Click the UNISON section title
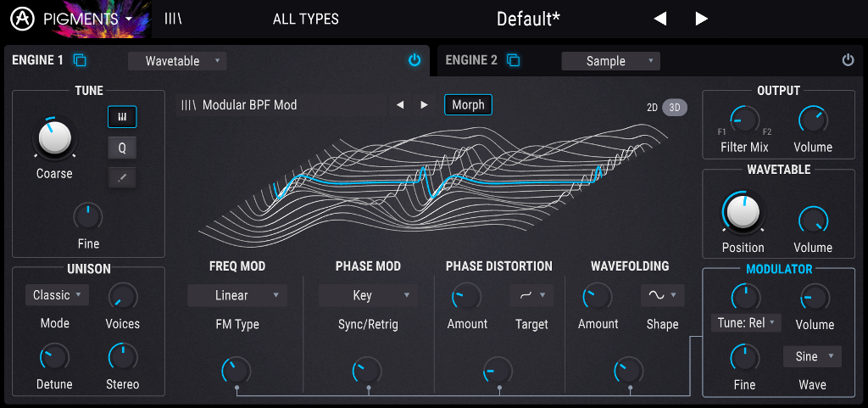 coord(88,269)
